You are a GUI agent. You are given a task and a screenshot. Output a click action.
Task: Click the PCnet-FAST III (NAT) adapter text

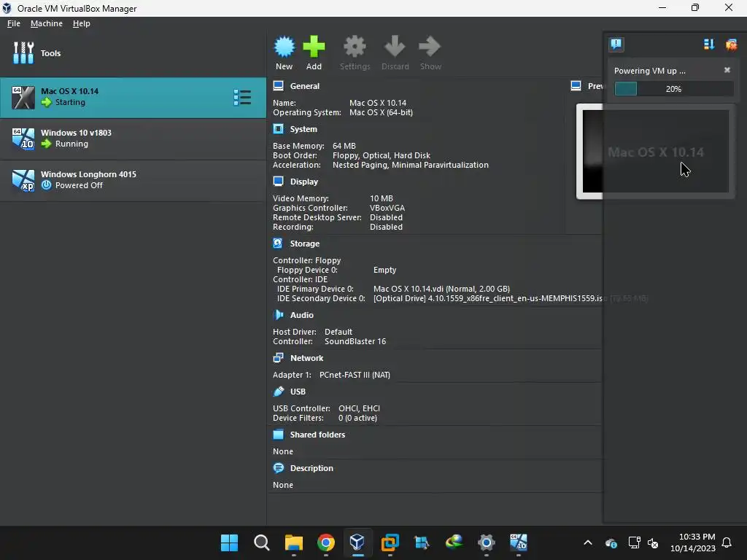click(x=355, y=375)
